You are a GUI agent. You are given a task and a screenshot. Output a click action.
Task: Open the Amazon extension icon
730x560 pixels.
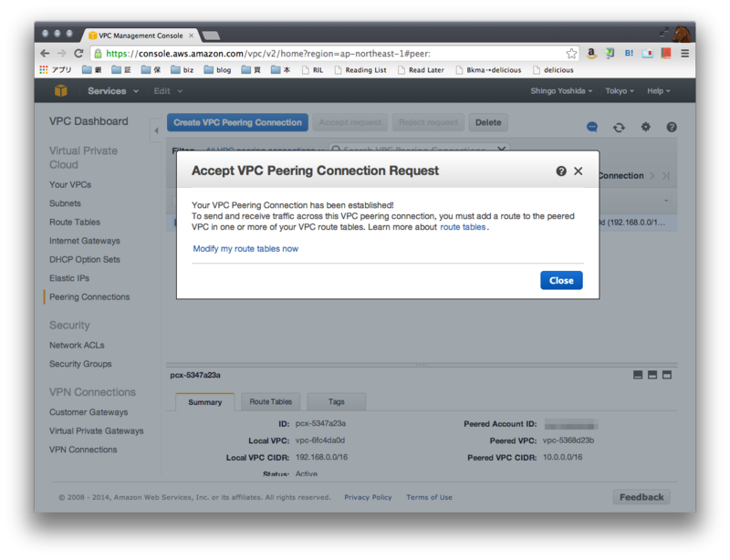591,54
